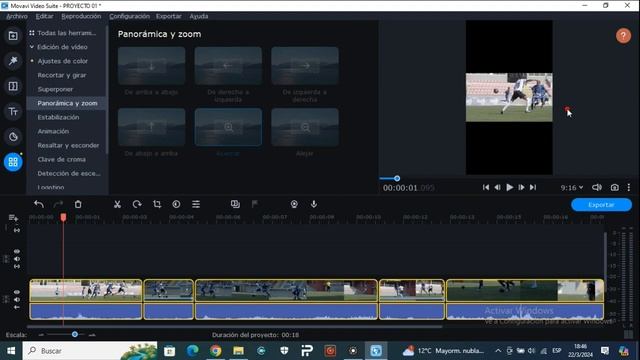640x360 pixels.
Task: Click the preview playback progress handle
Action: 397,178
